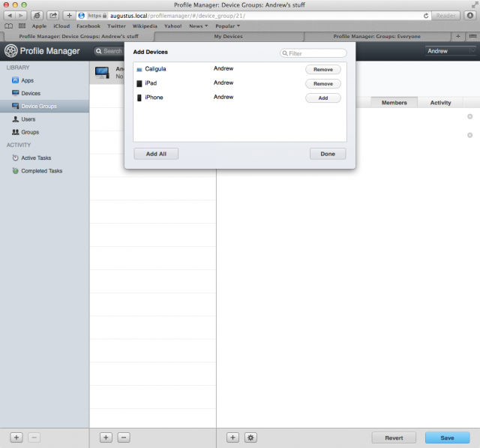Select Device Groups in the sidebar

coord(44,106)
